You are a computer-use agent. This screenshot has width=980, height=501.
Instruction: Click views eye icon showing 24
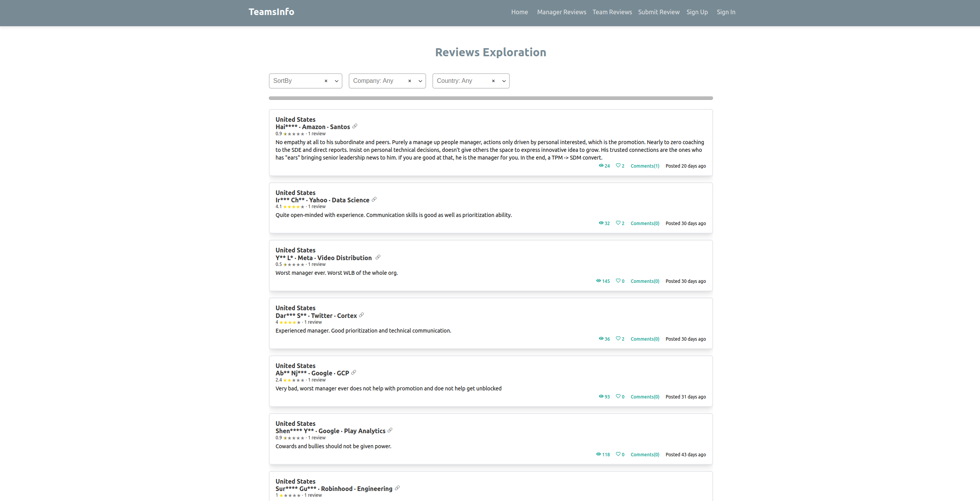[601, 166]
